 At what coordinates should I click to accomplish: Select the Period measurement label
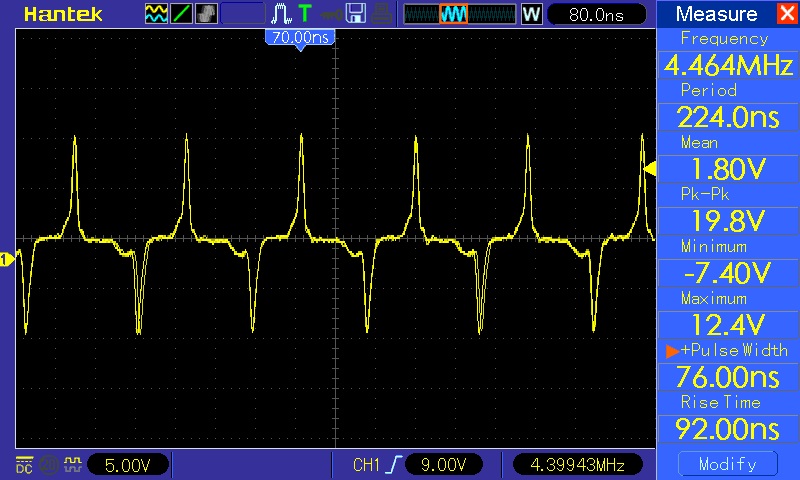click(709, 90)
